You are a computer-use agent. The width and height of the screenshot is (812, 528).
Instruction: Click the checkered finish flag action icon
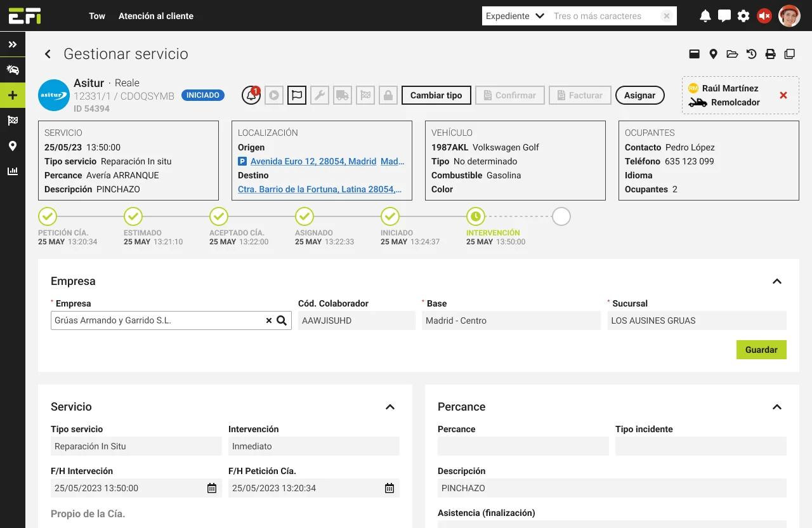365,95
